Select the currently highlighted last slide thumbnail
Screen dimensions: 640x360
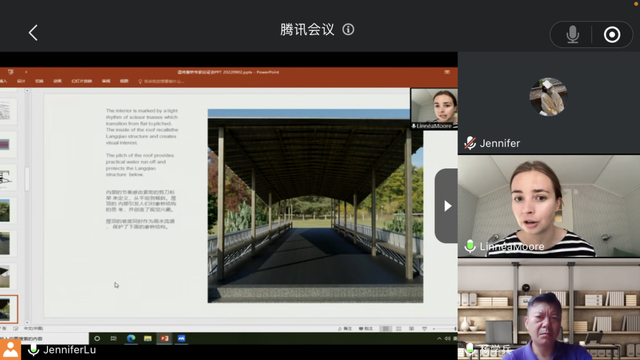tap(8, 309)
